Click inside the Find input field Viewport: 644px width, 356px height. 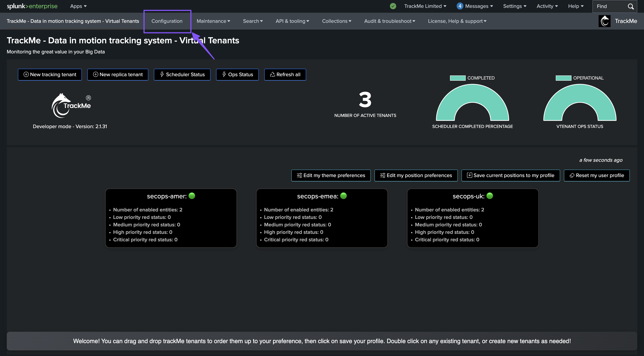click(609, 7)
